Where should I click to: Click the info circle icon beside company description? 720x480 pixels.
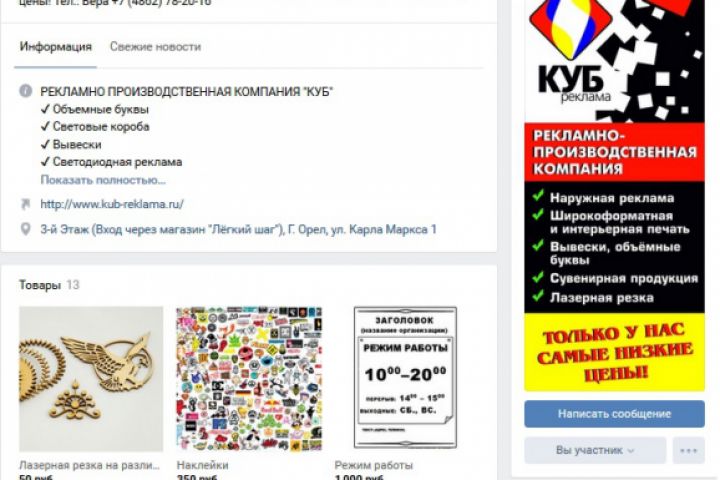[x=26, y=91]
